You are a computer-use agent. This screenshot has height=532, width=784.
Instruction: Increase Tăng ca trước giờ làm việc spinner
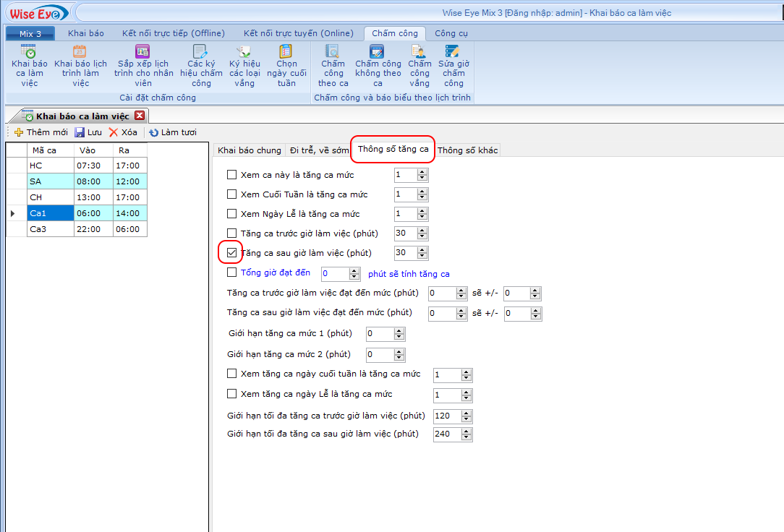[x=423, y=230]
